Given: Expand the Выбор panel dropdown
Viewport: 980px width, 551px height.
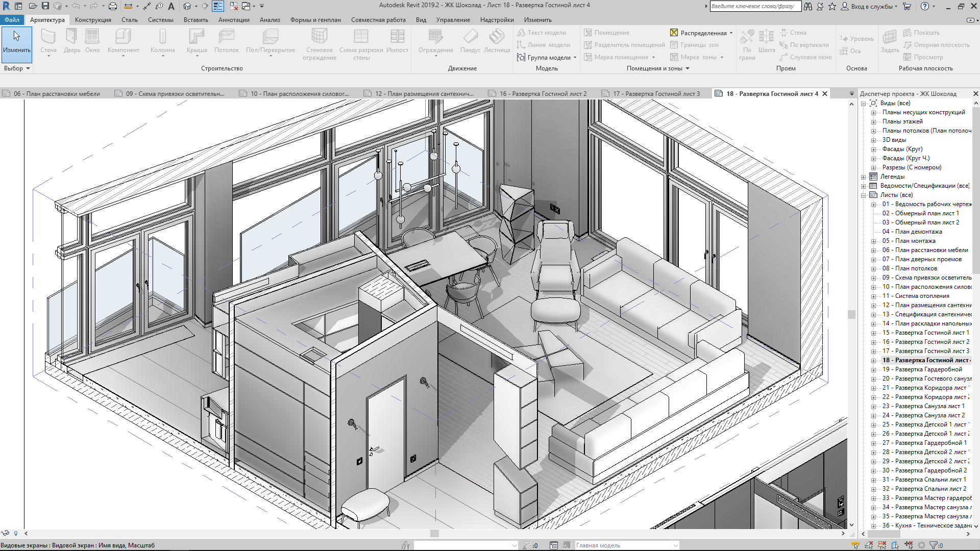Looking at the screenshot, I should point(28,68).
